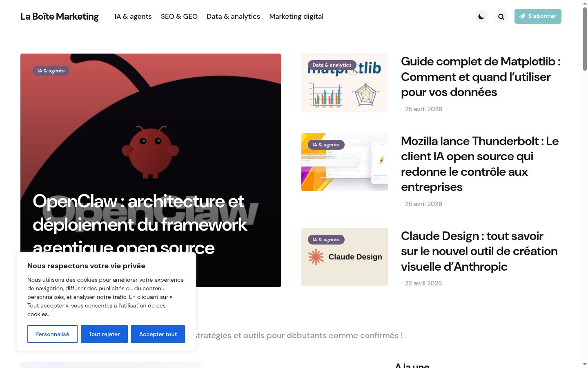Click the Matplotlib article date 25 avril 2026
Image resolution: width=588 pixels, height=368 pixels.
(423, 109)
